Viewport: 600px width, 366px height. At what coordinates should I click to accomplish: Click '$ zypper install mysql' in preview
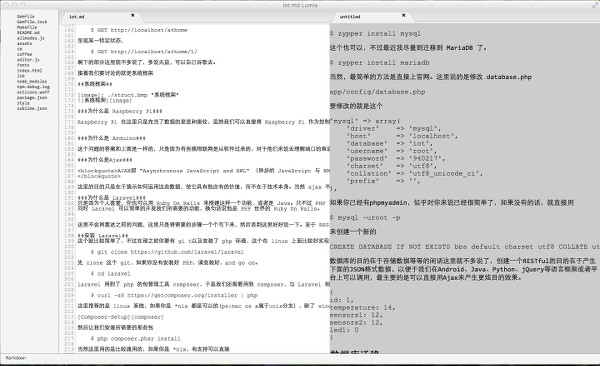tap(375, 34)
